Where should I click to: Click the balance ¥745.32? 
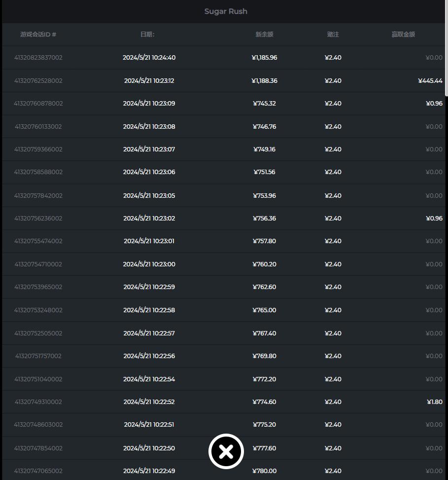tap(265, 104)
